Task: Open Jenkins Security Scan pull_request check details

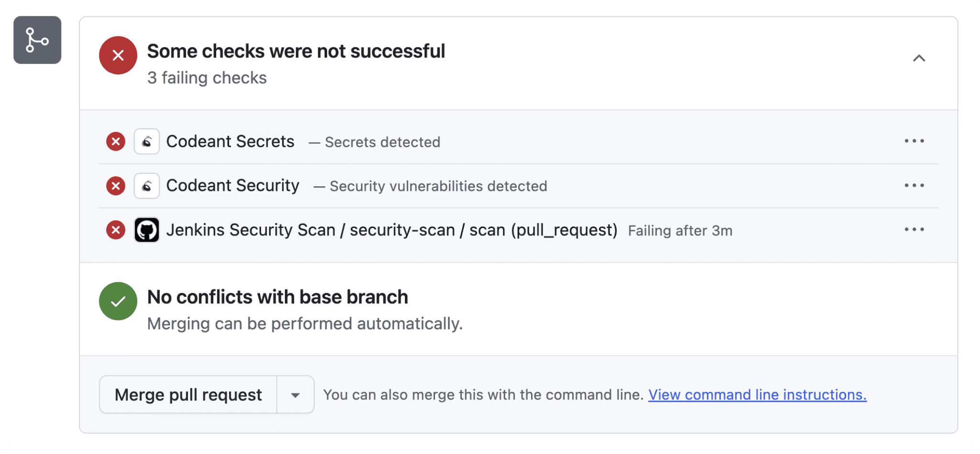Action: click(x=392, y=230)
